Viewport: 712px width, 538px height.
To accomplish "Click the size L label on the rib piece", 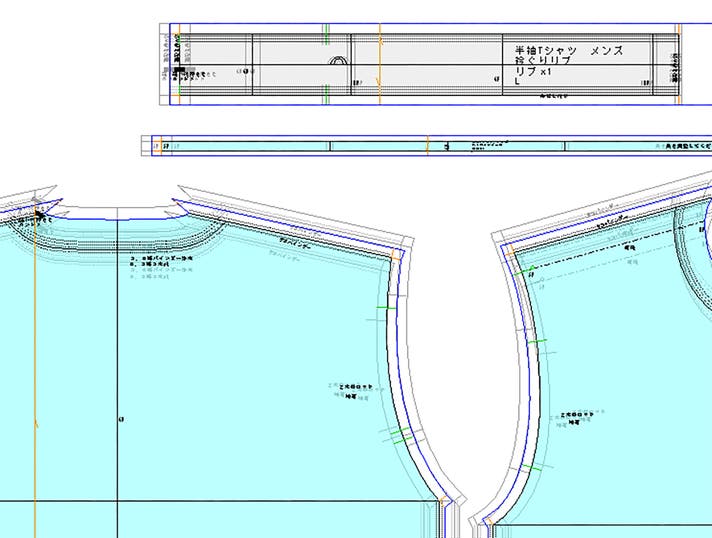I will pos(517,85).
